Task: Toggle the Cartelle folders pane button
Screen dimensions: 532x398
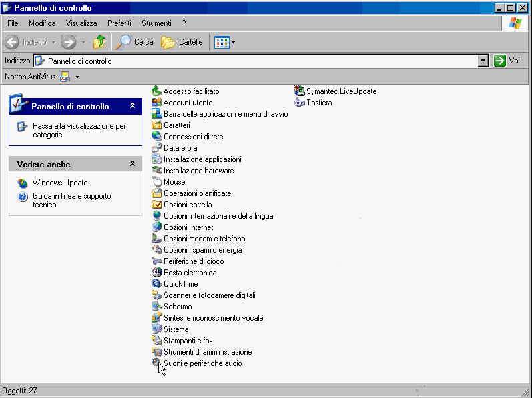Action: [182, 42]
